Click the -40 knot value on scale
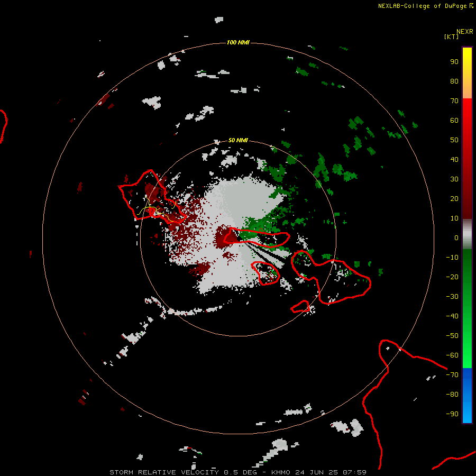Viewport: 476px width, 476px height. click(452, 316)
